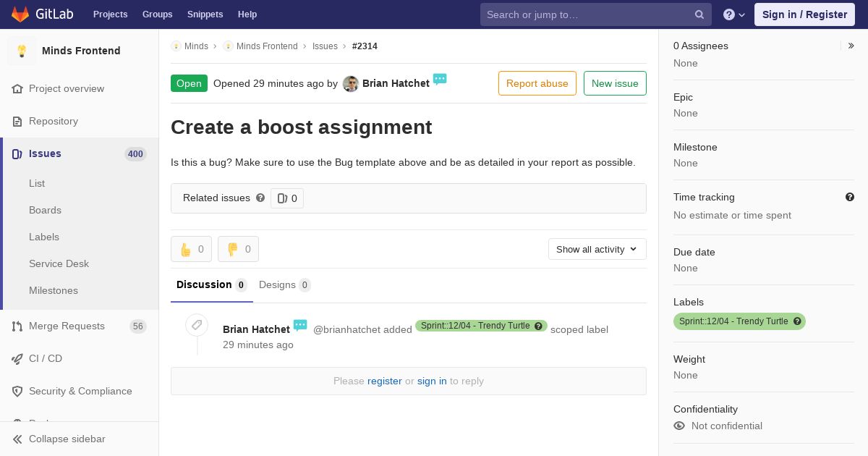Click the GitLab fox logo
The width and height of the screenshot is (868, 456).
click(x=20, y=14)
